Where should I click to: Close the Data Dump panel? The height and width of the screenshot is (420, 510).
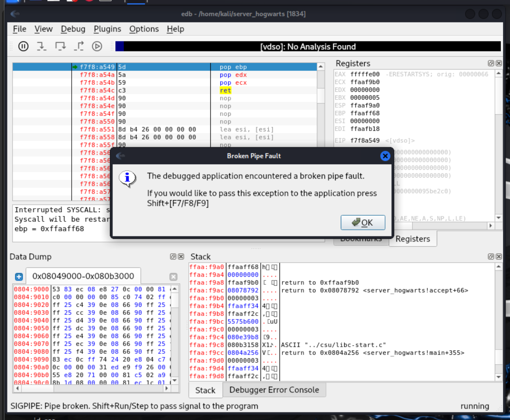(x=181, y=257)
